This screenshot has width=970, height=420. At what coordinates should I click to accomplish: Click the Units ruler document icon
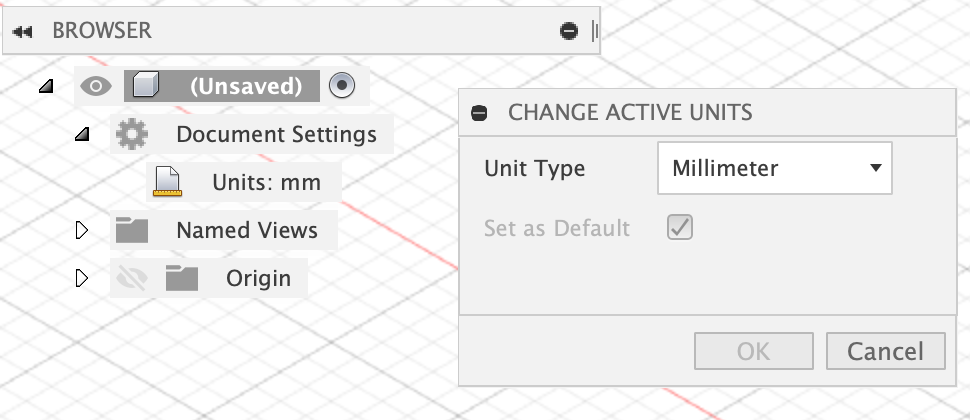click(167, 182)
